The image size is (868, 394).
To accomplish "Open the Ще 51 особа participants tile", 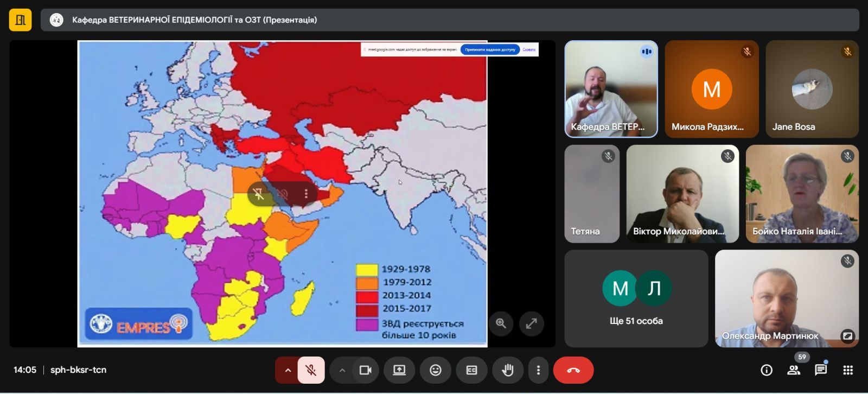I will 636,298.
